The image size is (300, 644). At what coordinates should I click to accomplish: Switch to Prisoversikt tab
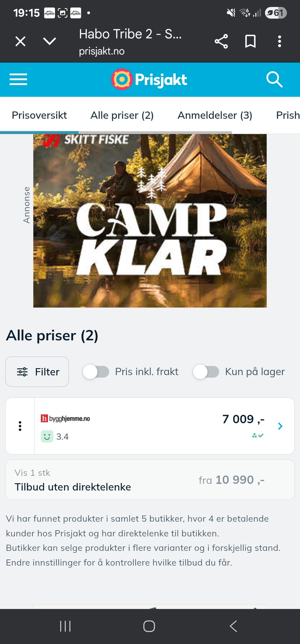click(x=39, y=115)
